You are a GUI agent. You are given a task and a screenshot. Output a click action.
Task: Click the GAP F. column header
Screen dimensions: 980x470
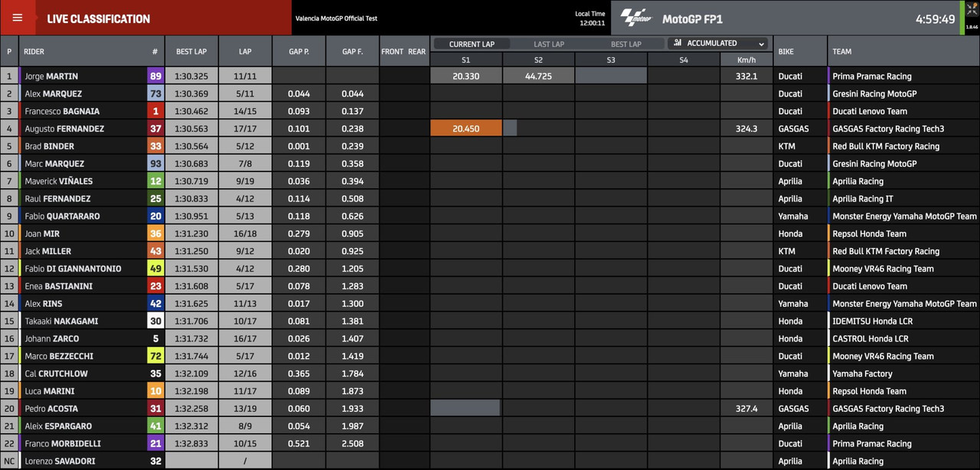point(352,51)
